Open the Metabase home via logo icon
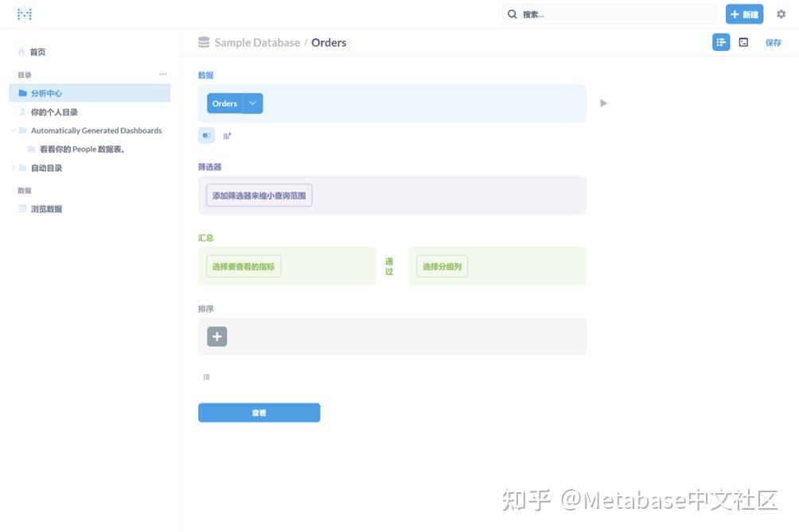 24,14
